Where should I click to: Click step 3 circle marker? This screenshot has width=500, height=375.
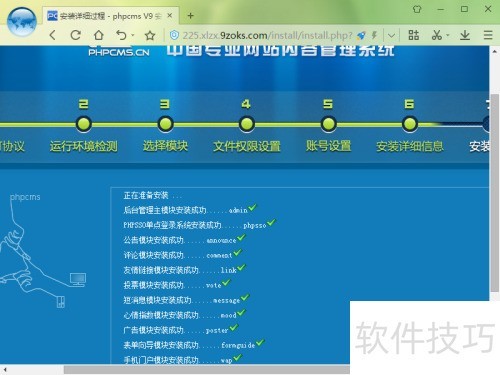point(165,124)
